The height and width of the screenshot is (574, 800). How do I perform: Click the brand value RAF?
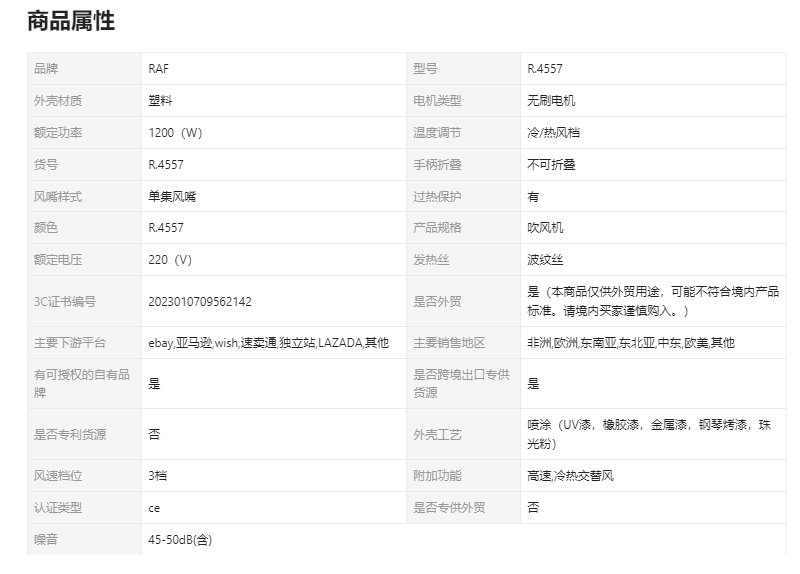(x=159, y=69)
